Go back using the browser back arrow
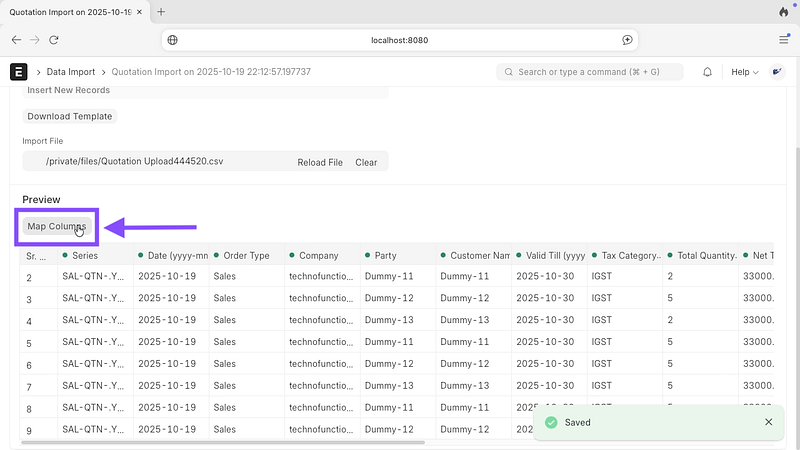Viewport: 800px width, 450px height. [x=16, y=40]
